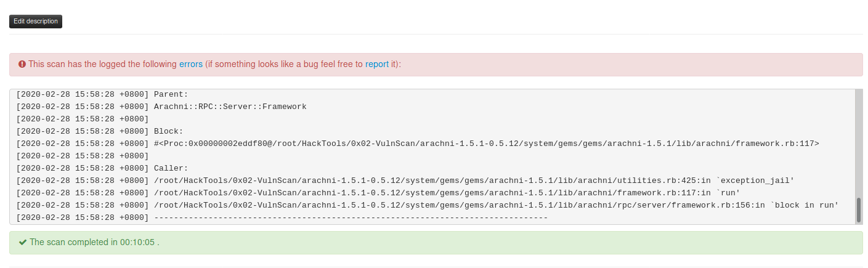Image resolution: width=868 pixels, height=268 pixels.
Task: Click the 00:10:05 scan duration text
Action: click(x=137, y=242)
